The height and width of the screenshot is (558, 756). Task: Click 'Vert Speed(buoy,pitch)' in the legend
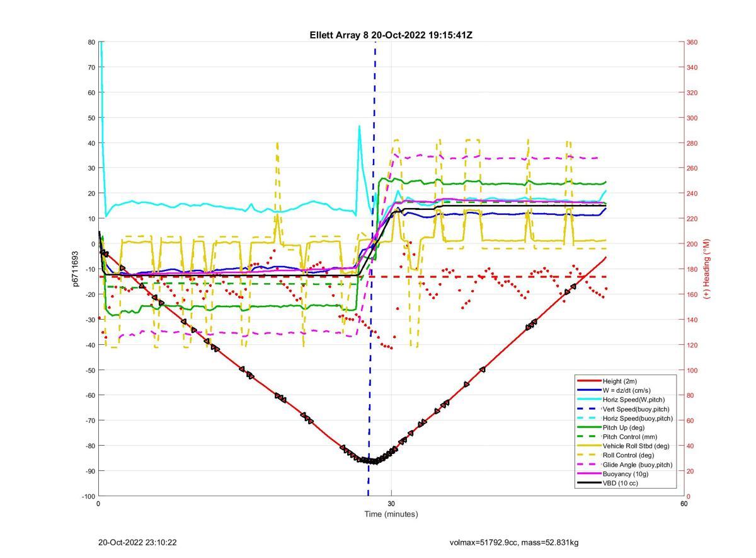click(636, 409)
